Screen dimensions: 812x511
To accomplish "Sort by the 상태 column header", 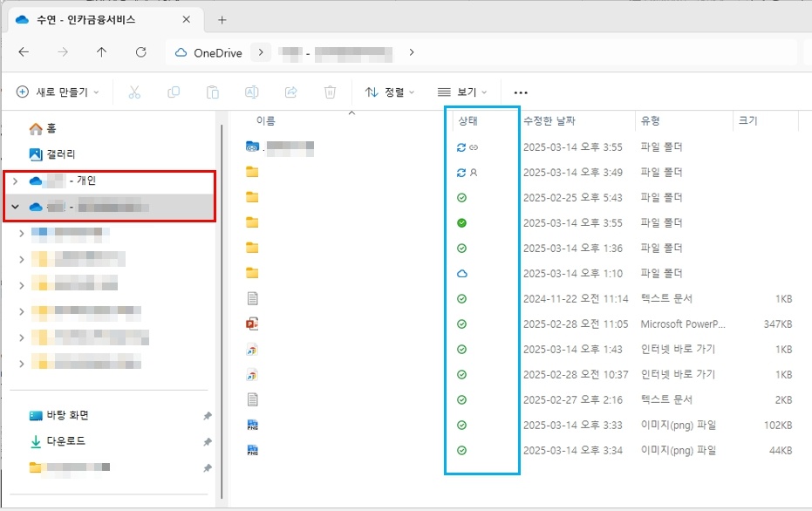I will pyautogui.click(x=467, y=121).
